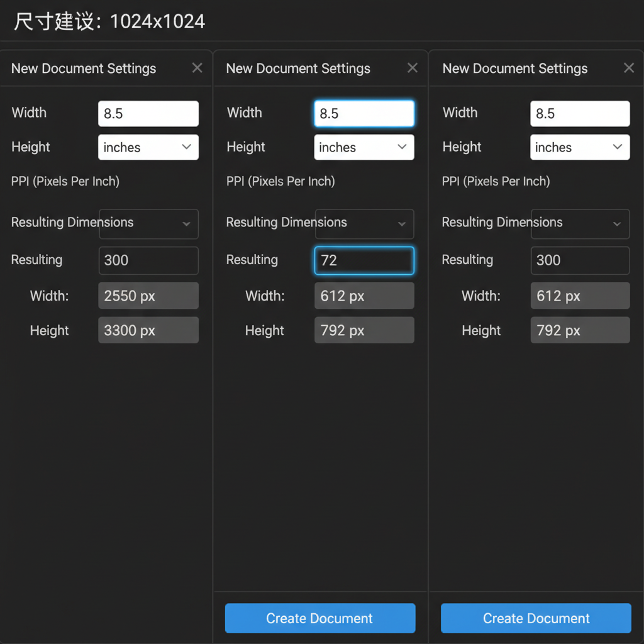
Task: Click Create Document in the right panel
Action: [x=536, y=618]
